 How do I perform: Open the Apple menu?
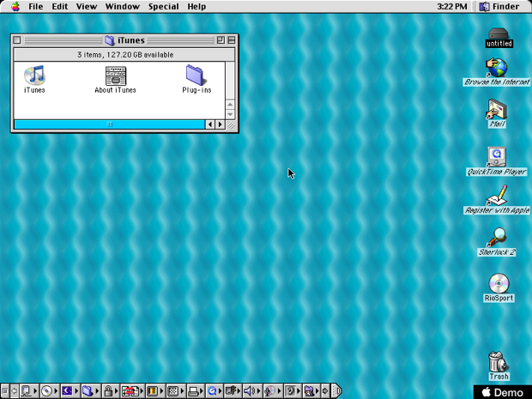[x=15, y=7]
